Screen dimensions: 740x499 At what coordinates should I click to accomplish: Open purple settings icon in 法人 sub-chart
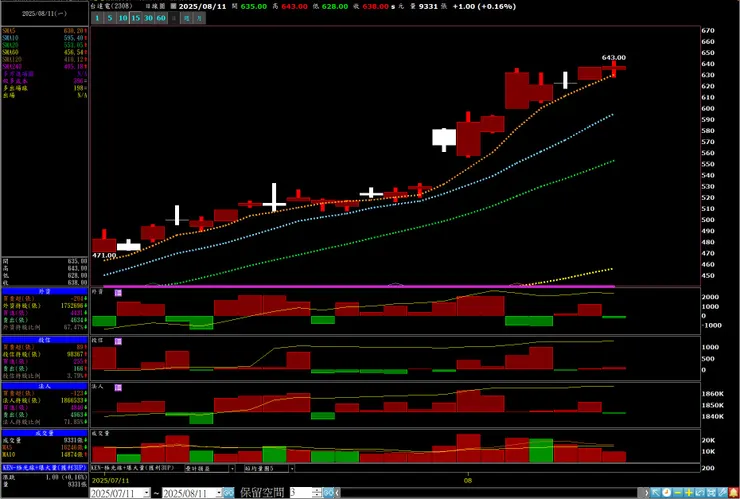coord(118,387)
